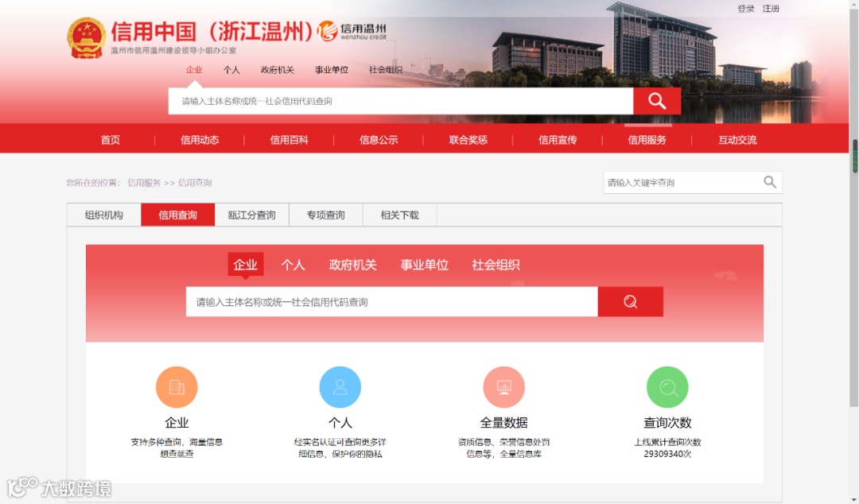Open the 相关下载 tab
Viewport: 859px width, 504px height.
[x=399, y=215]
